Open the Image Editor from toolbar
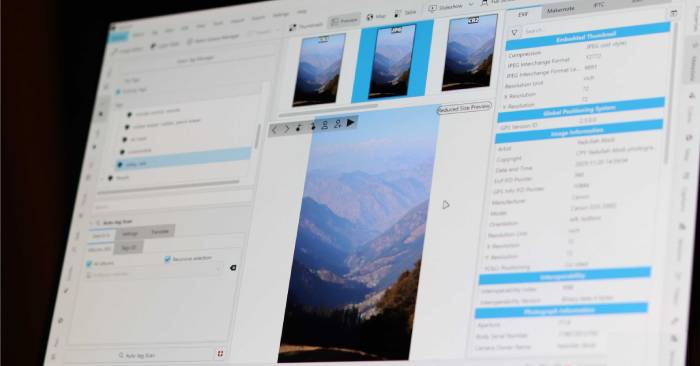Image resolution: width=700 pixels, height=366 pixels. [127, 50]
